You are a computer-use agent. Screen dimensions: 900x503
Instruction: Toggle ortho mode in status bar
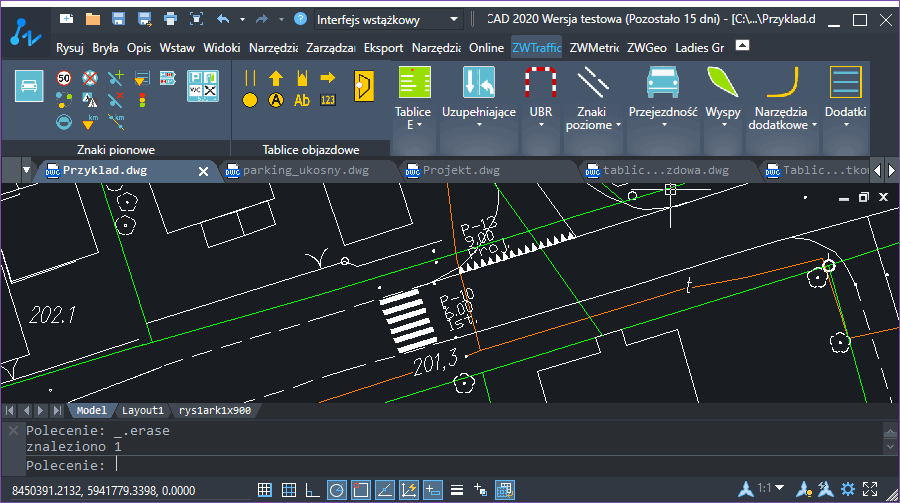(x=312, y=490)
